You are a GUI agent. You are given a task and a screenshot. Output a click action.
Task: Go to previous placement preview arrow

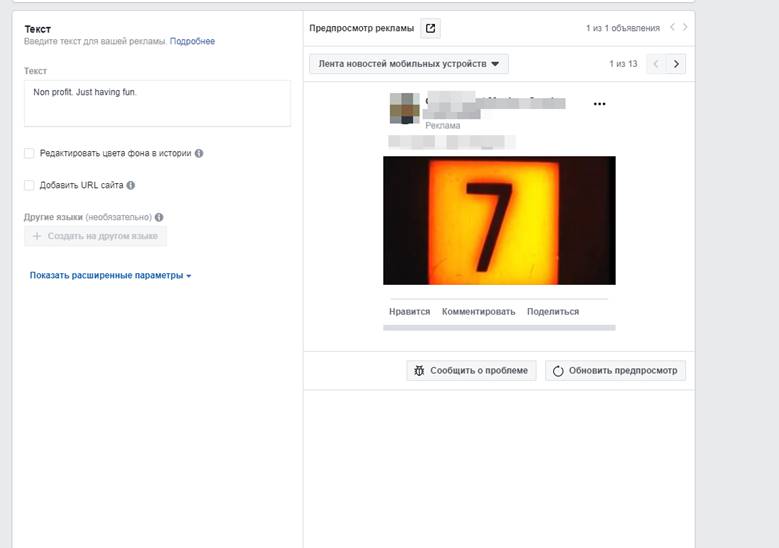[x=656, y=64]
